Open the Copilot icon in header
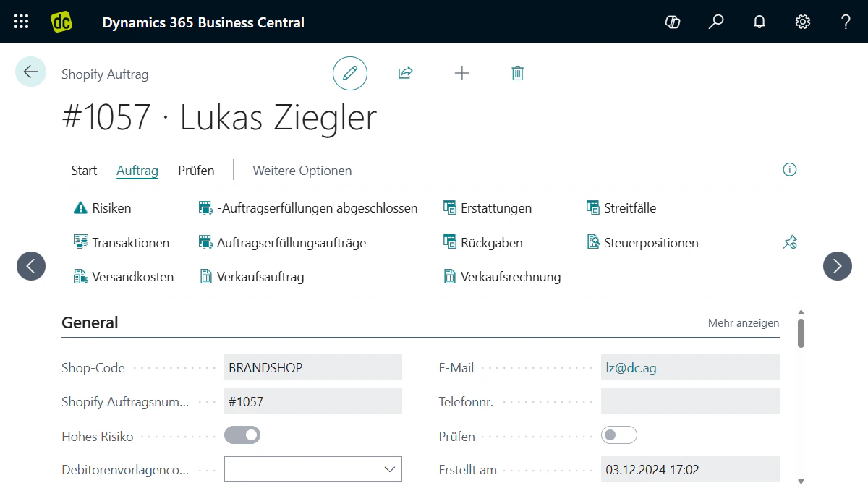868x488 pixels. (673, 22)
